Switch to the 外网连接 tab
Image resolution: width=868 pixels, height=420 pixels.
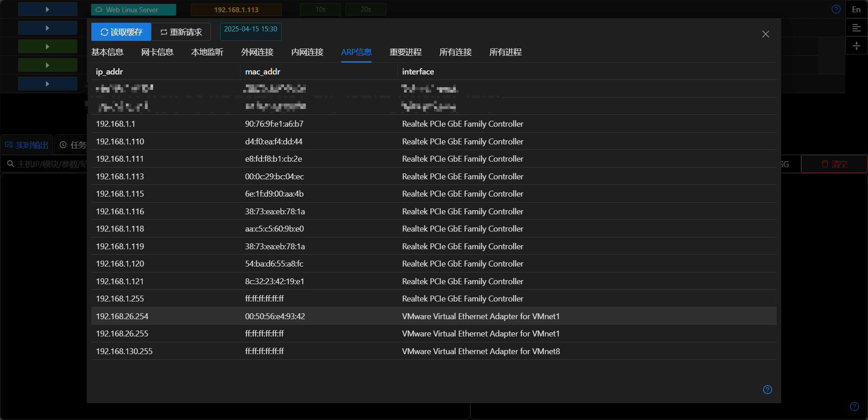[257, 52]
